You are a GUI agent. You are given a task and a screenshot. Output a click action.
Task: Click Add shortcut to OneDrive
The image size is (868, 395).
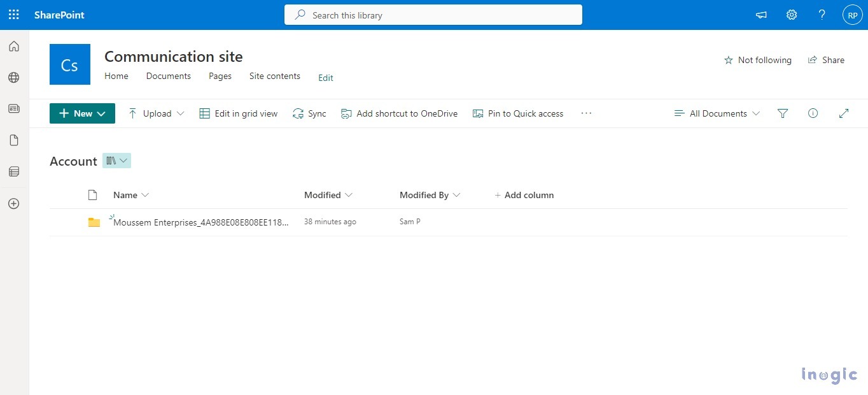click(x=399, y=113)
